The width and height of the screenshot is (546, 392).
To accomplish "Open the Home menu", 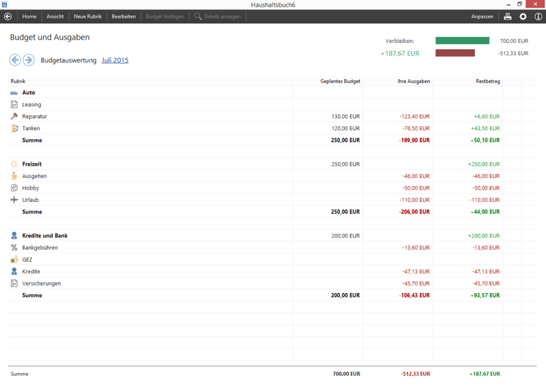I will tap(29, 16).
